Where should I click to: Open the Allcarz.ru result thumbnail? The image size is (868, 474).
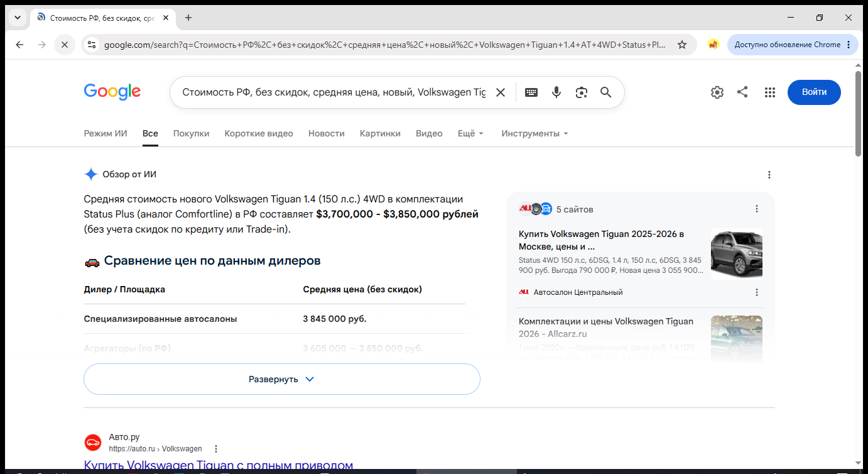[737, 339]
